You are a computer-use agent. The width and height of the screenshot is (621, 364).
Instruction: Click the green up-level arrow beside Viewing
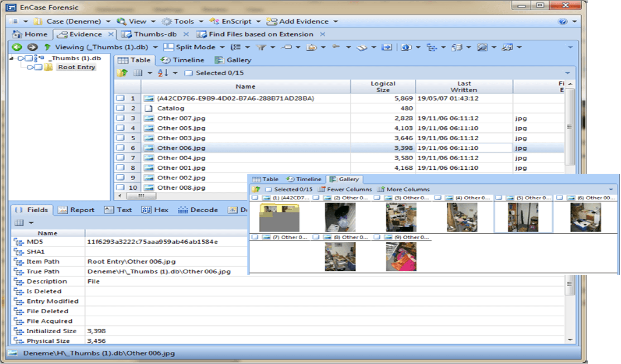[x=47, y=47]
